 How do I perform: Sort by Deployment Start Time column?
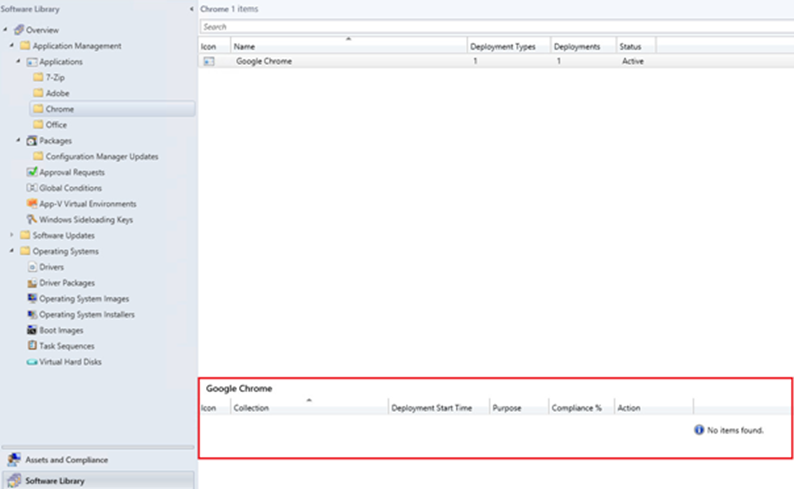click(x=439, y=408)
